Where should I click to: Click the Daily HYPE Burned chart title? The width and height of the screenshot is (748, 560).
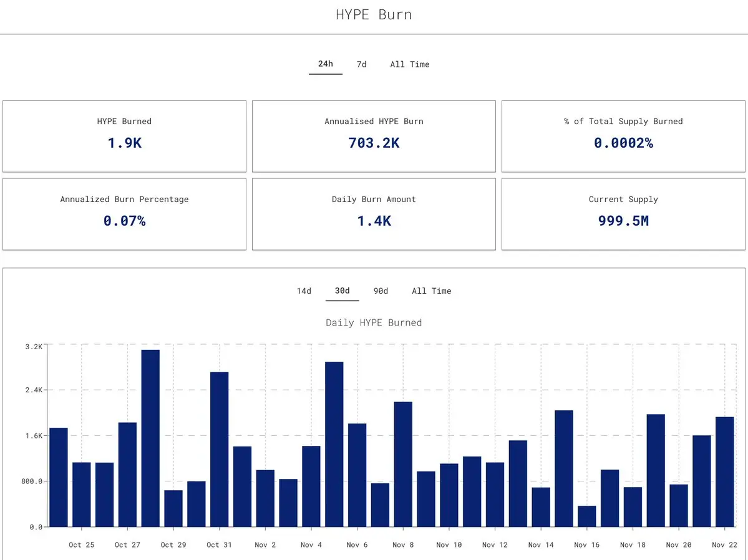coord(374,323)
